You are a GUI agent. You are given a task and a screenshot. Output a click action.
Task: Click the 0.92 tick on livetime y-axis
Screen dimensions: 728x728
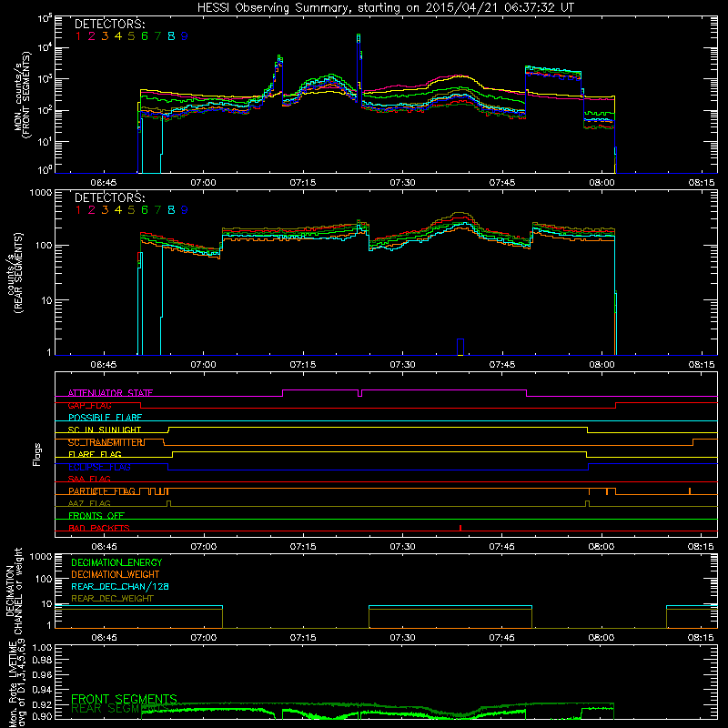tap(42, 704)
